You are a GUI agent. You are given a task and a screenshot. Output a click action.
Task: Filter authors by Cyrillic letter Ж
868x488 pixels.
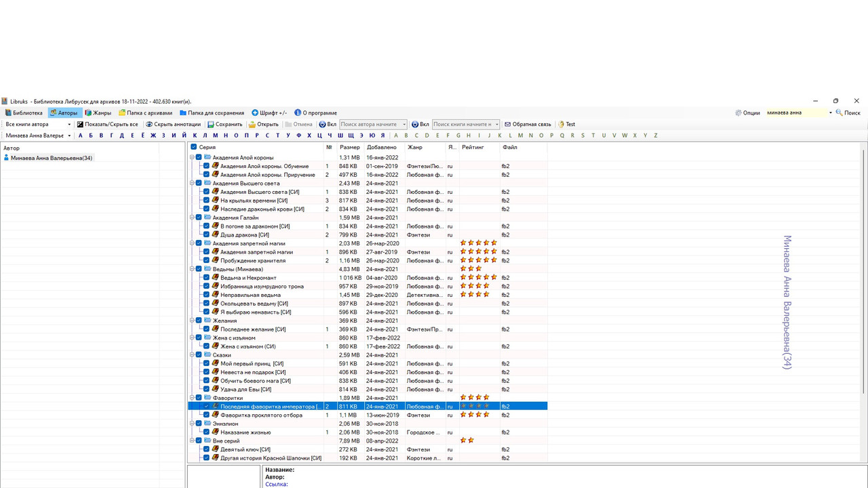pos(153,136)
